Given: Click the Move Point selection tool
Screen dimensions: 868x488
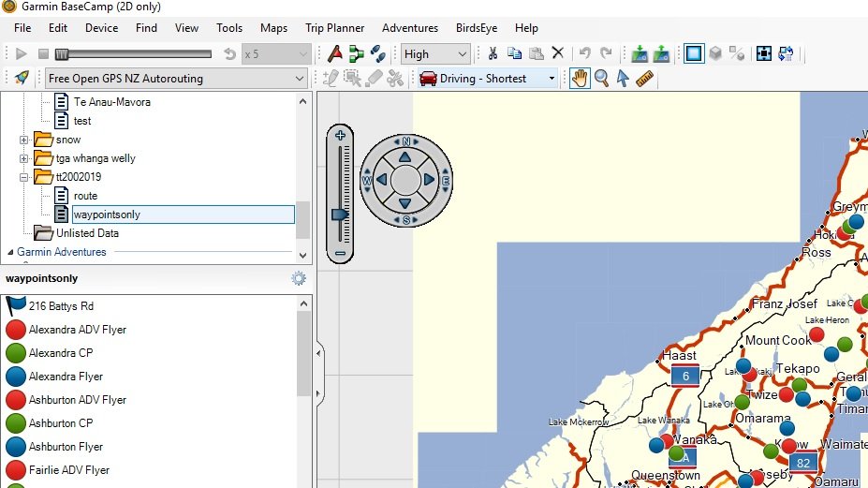Looking at the screenshot, I should click(352, 78).
